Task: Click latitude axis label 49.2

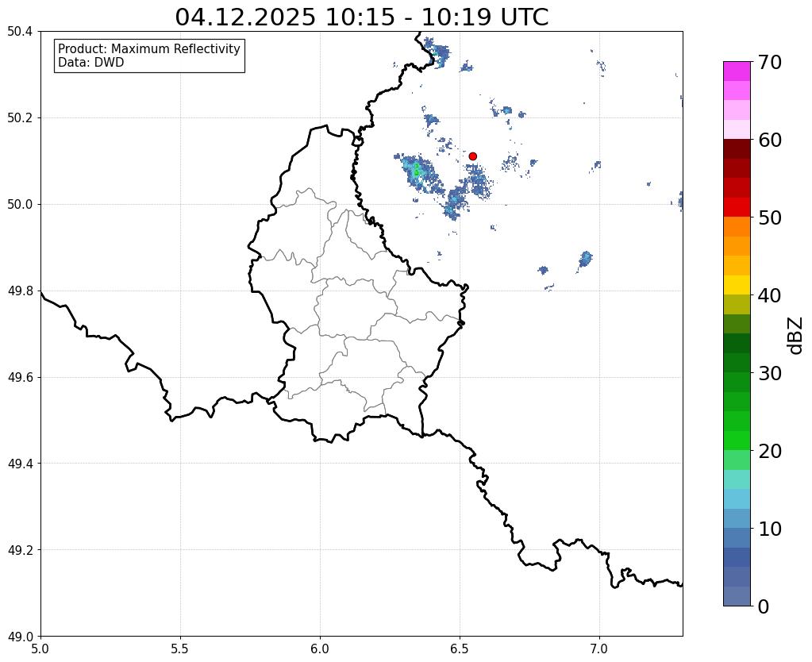Action: pos(20,549)
